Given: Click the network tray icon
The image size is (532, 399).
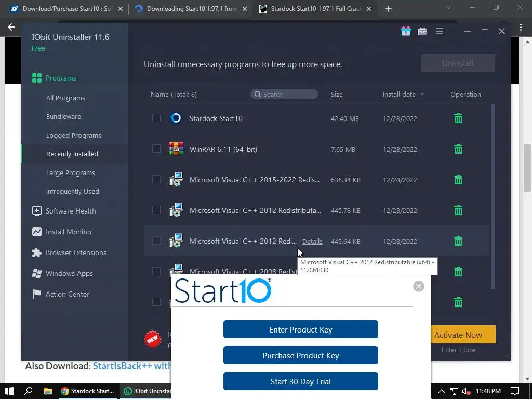Looking at the screenshot, I should [x=454, y=391].
